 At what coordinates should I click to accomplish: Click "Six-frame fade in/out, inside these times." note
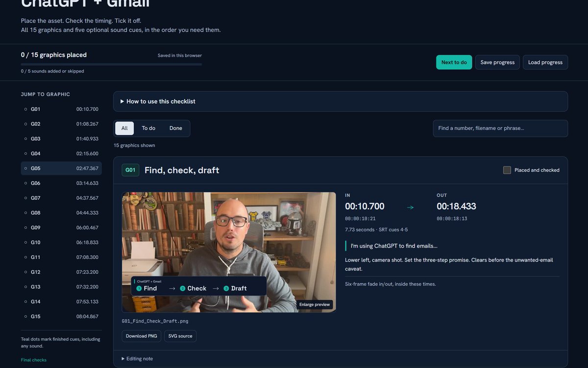pyautogui.click(x=390, y=284)
